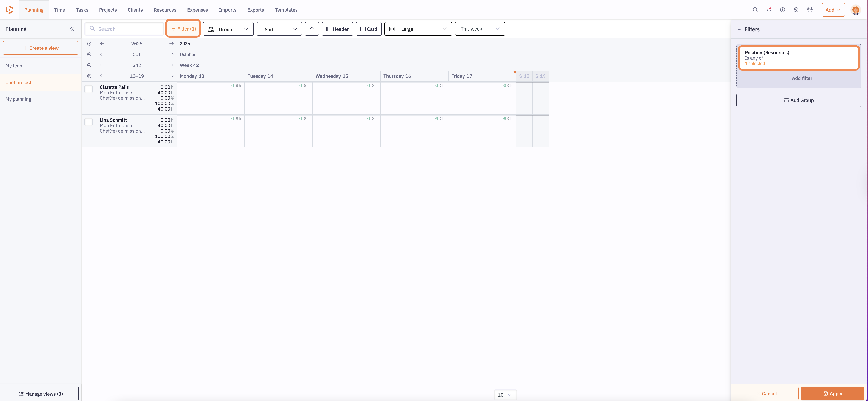
Task: Click Add filter in the Filters panel
Action: [799, 78]
